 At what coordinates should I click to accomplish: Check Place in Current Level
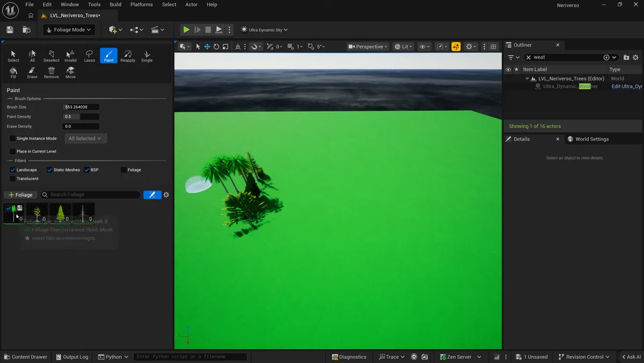coord(13,151)
